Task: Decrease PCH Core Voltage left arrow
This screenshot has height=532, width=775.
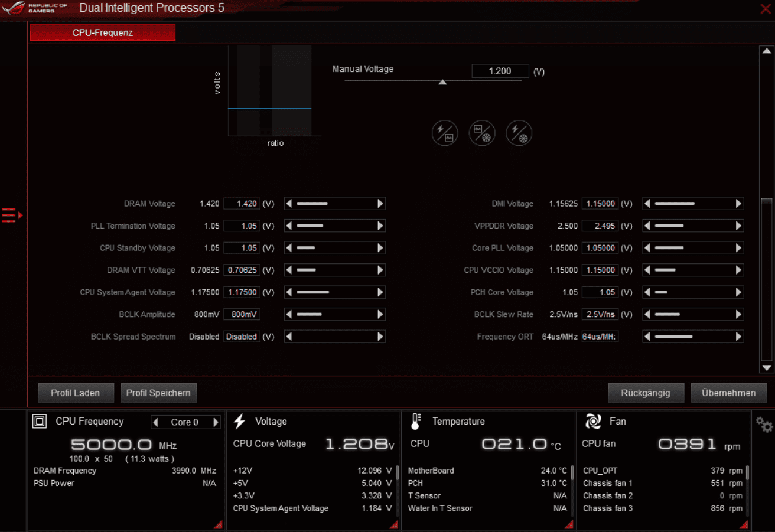Action: tap(647, 292)
